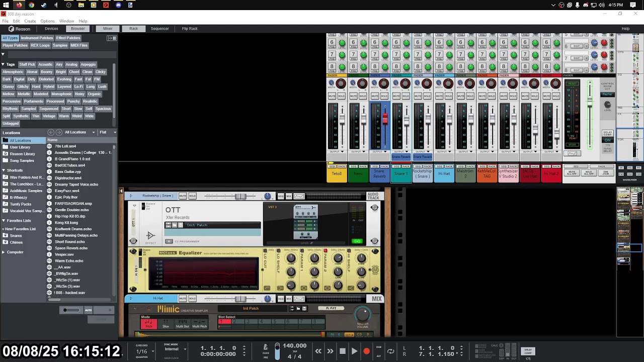Fast-forward the transport playhead
Viewport: 644px width, 362px height.
[x=330, y=351]
